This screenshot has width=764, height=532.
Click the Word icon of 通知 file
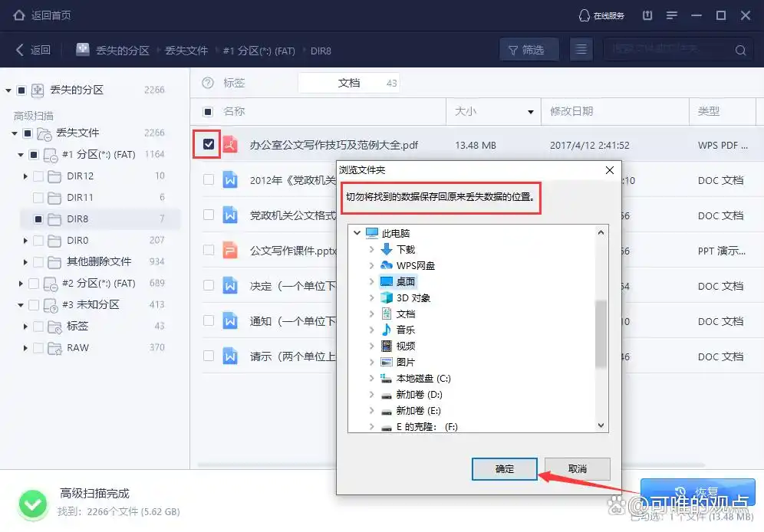point(230,321)
